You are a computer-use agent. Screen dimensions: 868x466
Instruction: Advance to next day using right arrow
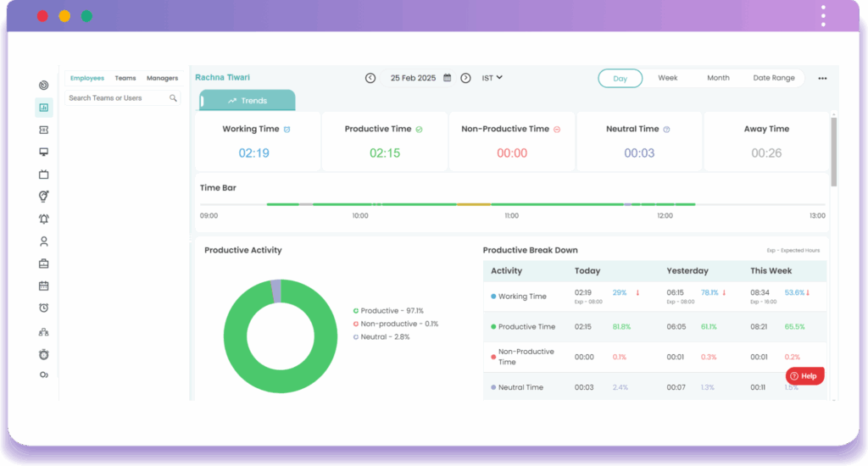[465, 78]
